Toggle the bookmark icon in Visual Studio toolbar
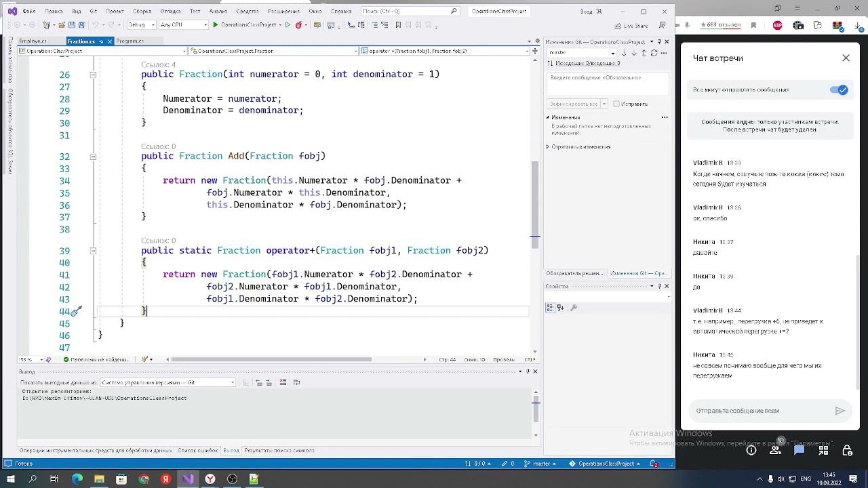 click(398, 25)
